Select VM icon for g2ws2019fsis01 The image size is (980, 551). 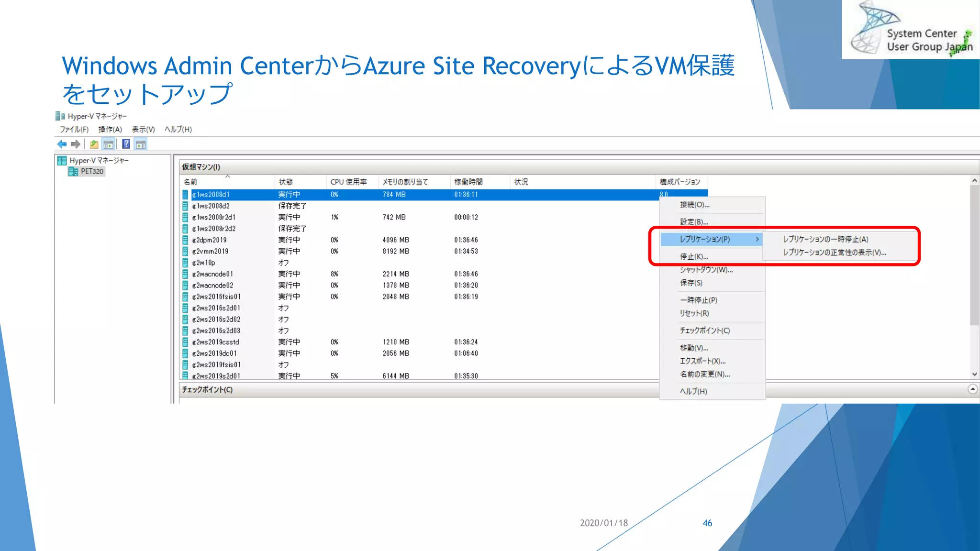[x=185, y=364]
